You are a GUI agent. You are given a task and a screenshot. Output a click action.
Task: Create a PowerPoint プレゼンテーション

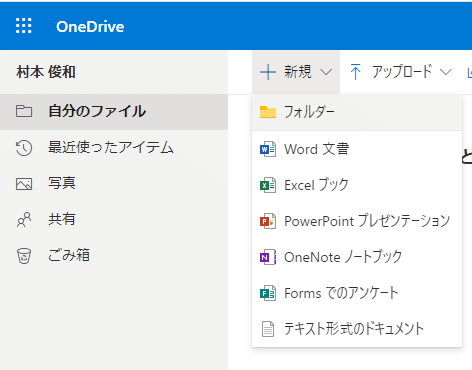(357, 221)
